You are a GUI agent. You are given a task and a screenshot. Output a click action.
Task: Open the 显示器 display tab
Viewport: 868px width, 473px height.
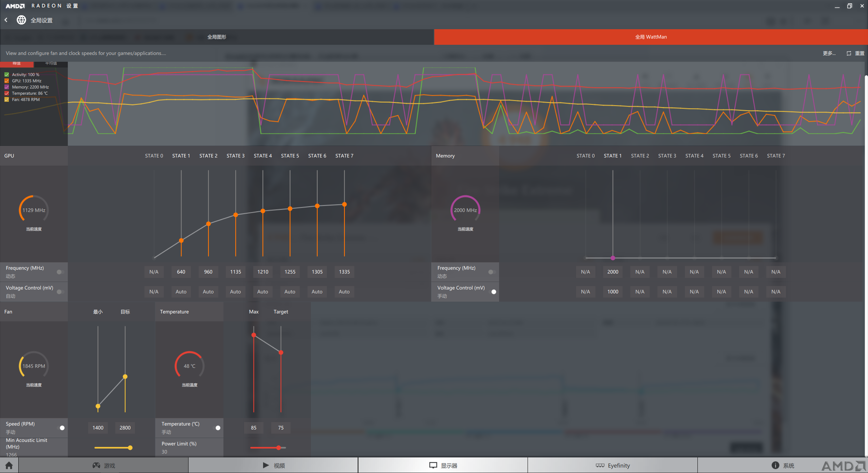pos(443,465)
